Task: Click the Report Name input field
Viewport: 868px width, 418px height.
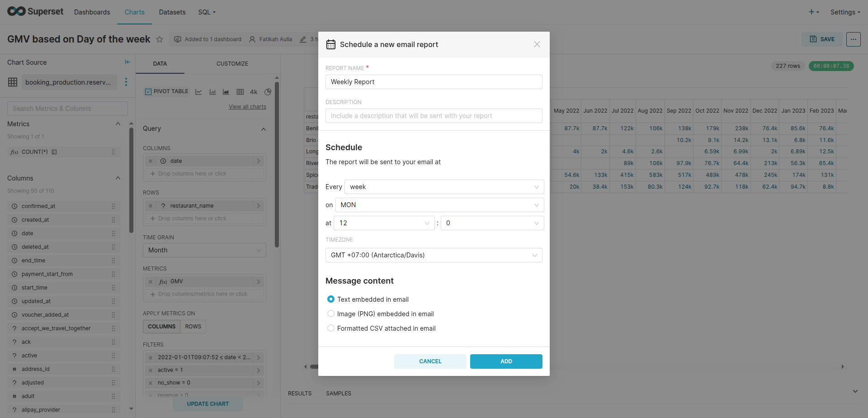Action: (x=434, y=82)
